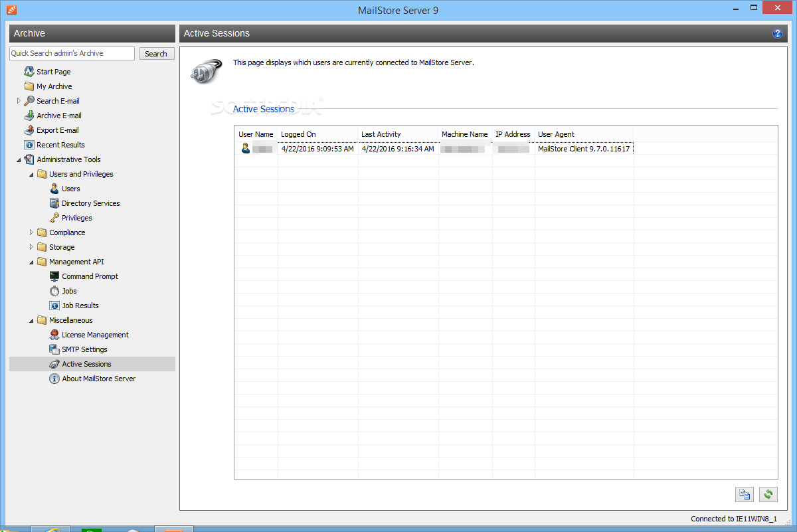The width and height of the screenshot is (797, 532).
Task: Click the Command Prompt icon
Action: 54,276
